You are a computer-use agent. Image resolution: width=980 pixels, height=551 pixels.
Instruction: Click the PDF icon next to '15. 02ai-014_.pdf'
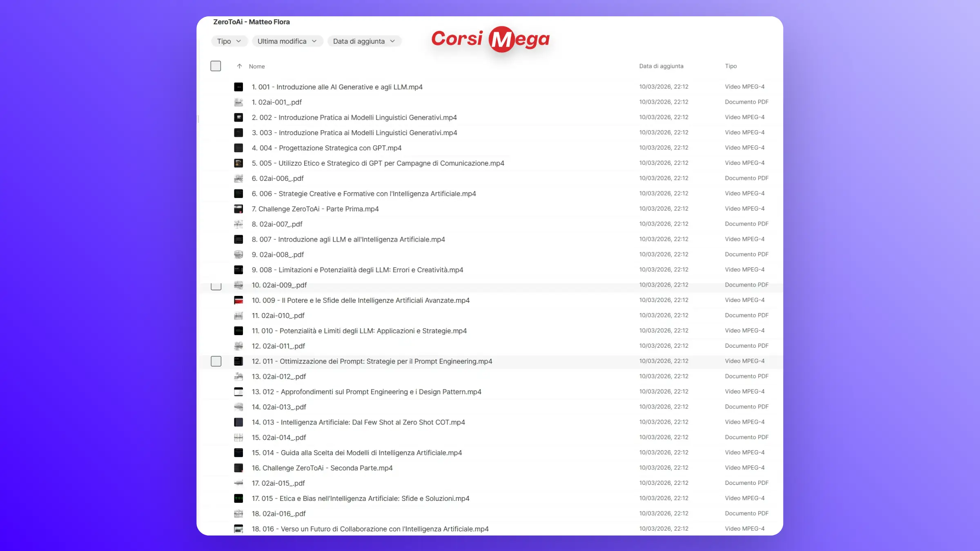click(x=238, y=438)
